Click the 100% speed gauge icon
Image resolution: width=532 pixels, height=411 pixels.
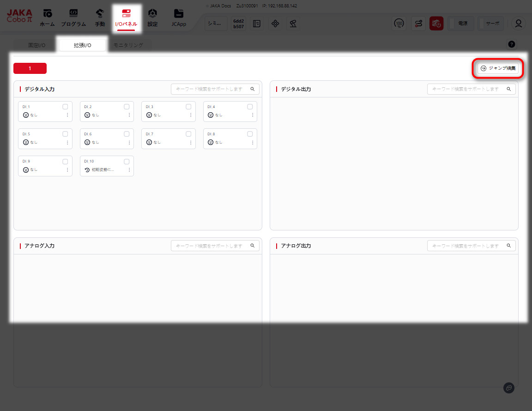[x=399, y=24]
